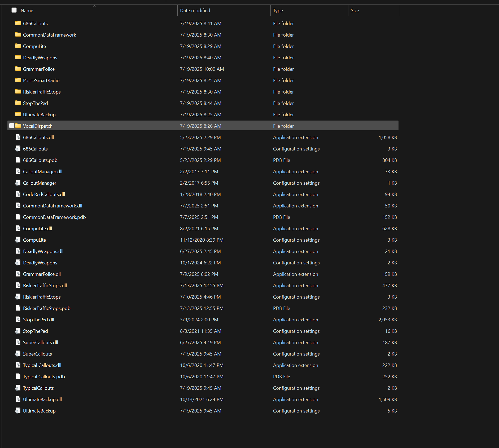
Task: Sort by the Date modified column header
Action: (x=195, y=11)
